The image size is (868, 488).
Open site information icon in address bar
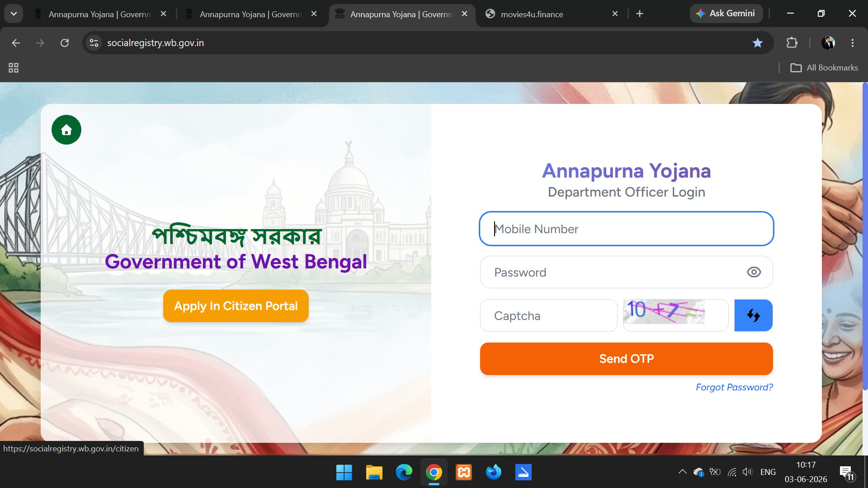pyautogui.click(x=94, y=43)
